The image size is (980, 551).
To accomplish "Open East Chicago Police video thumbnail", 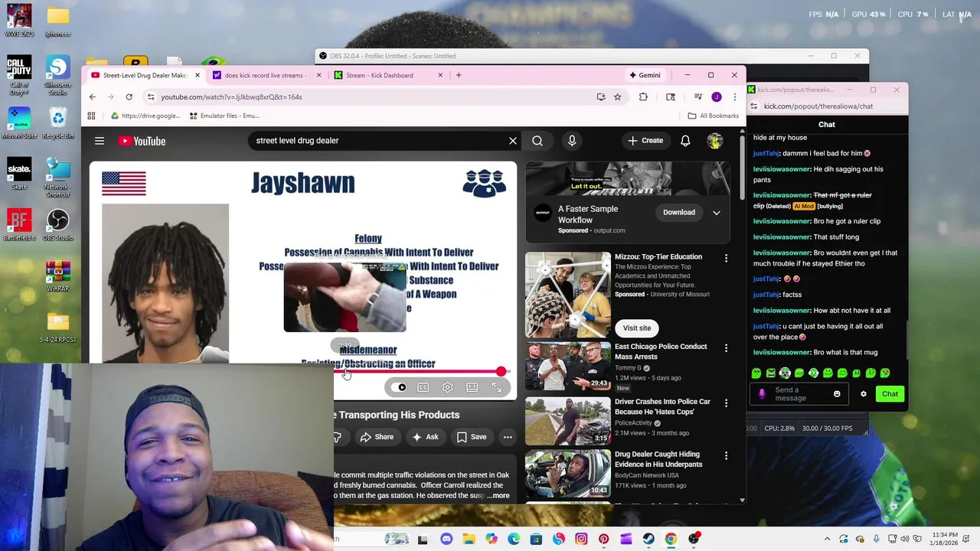I will coord(568,366).
